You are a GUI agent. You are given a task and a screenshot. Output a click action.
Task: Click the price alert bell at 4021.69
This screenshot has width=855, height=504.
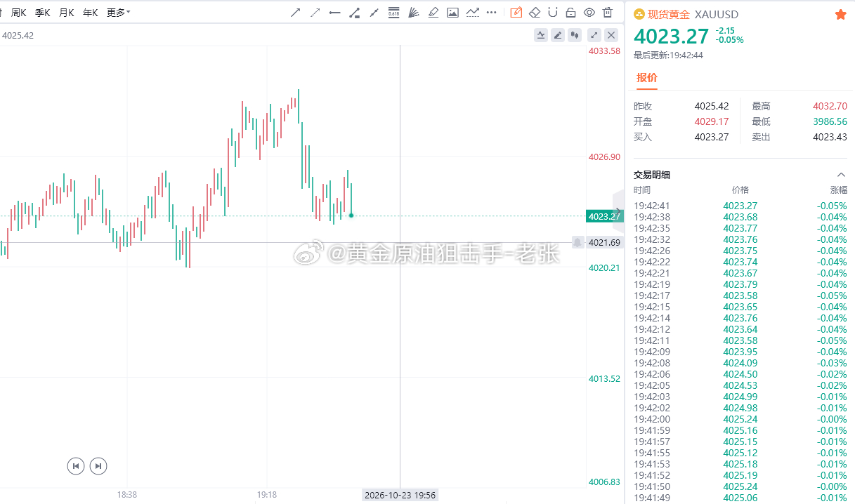tap(577, 242)
